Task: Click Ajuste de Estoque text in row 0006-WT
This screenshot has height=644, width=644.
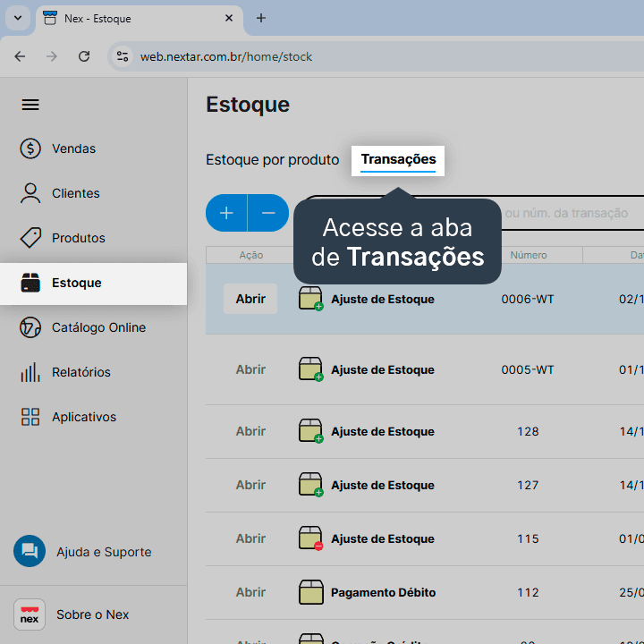Action: [383, 299]
